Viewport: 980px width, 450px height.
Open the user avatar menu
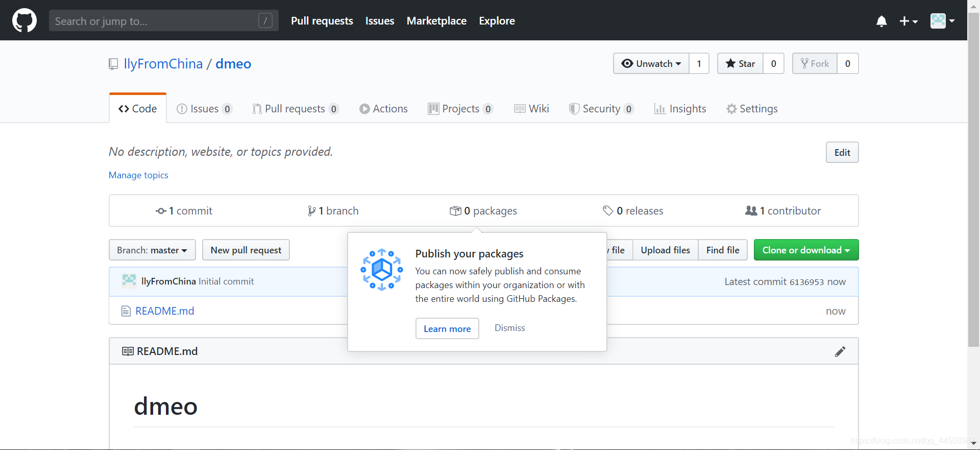[x=942, y=21]
